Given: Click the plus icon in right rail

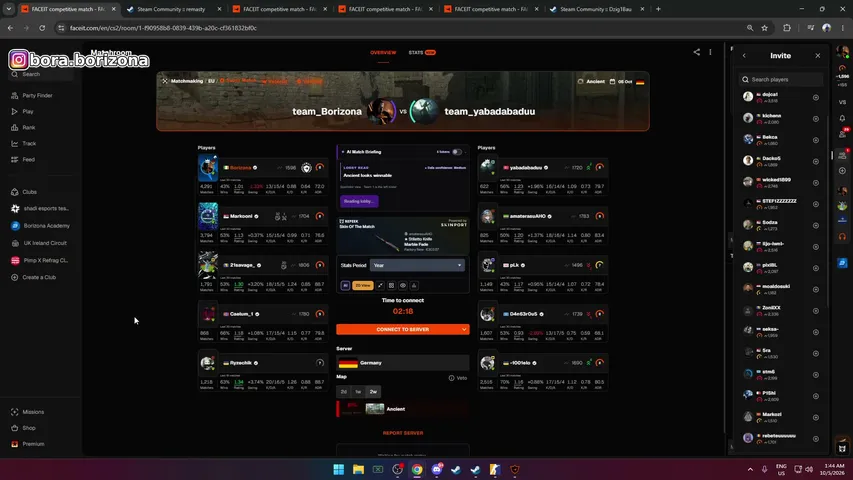Looking at the screenshot, I should [x=842, y=171].
